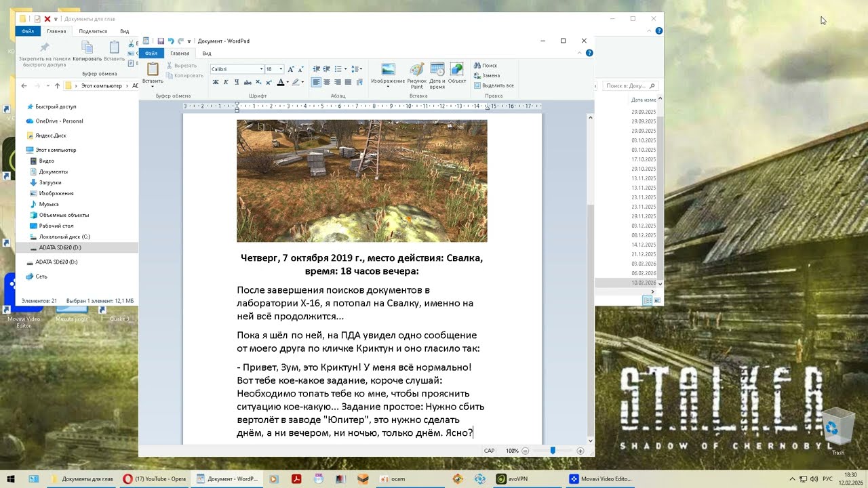
Task: Apply subscript formatting
Action: tap(258, 82)
